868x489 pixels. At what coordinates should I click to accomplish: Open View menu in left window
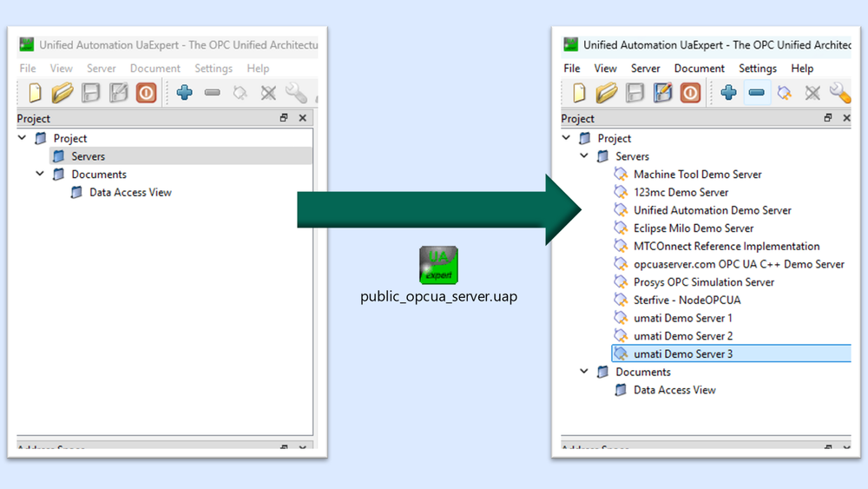61,68
